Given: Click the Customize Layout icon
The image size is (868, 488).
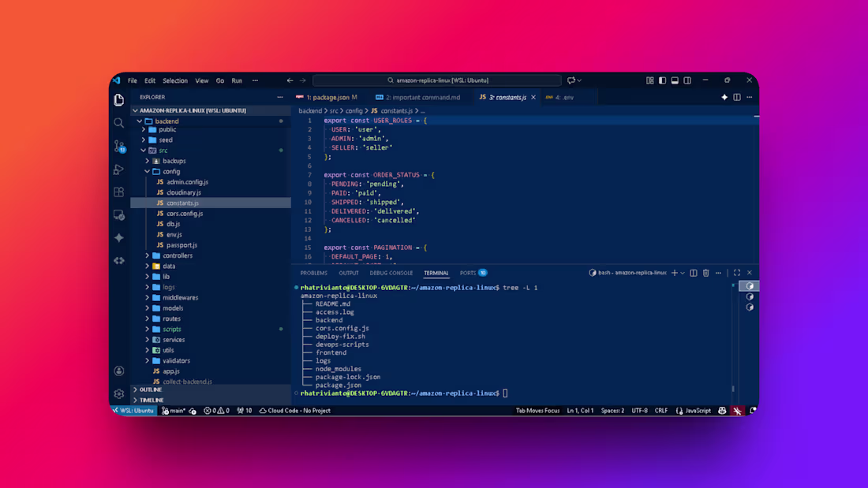Looking at the screenshot, I should pyautogui.click(x=649, y=80).
